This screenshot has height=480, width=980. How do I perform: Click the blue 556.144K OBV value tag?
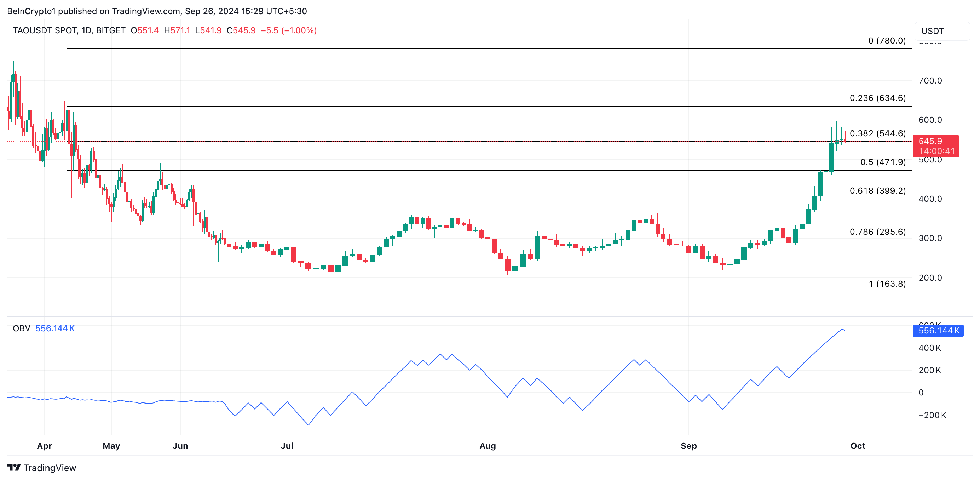(938, 330)
